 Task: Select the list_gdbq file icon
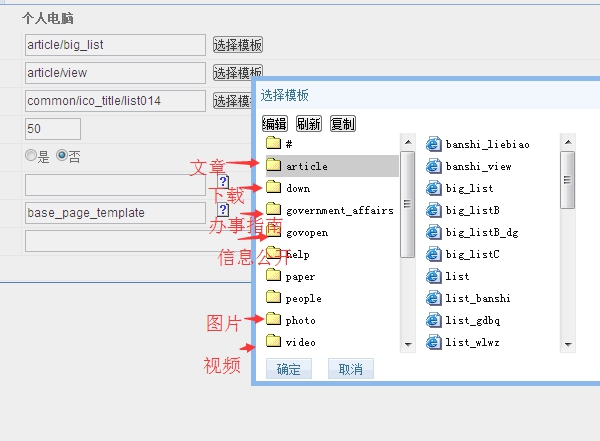click(433, 320)
